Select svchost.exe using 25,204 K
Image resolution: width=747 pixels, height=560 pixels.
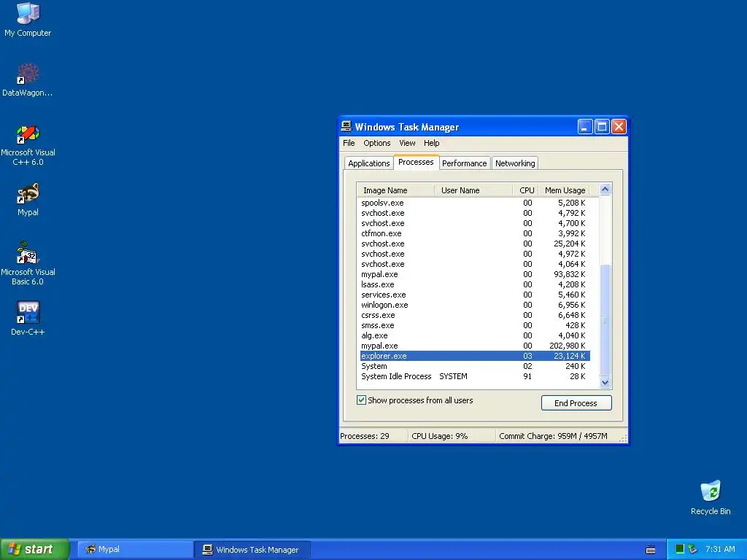coord(475,244)
